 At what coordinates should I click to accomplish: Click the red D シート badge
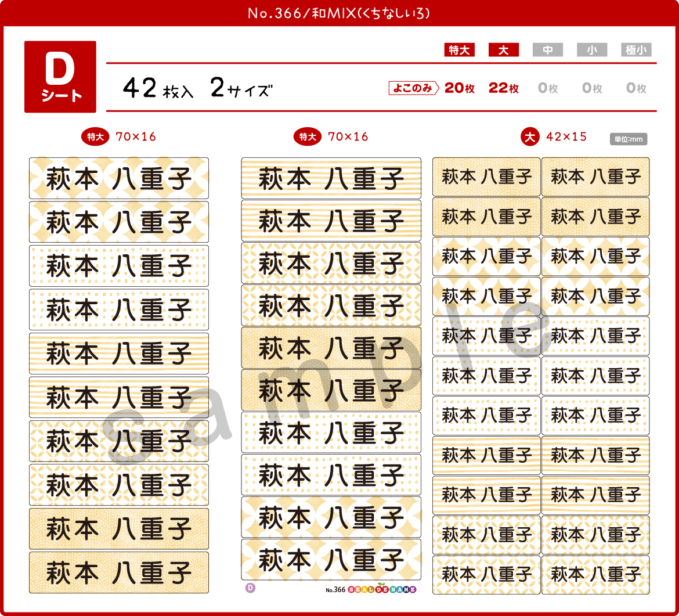coord(60,77)
